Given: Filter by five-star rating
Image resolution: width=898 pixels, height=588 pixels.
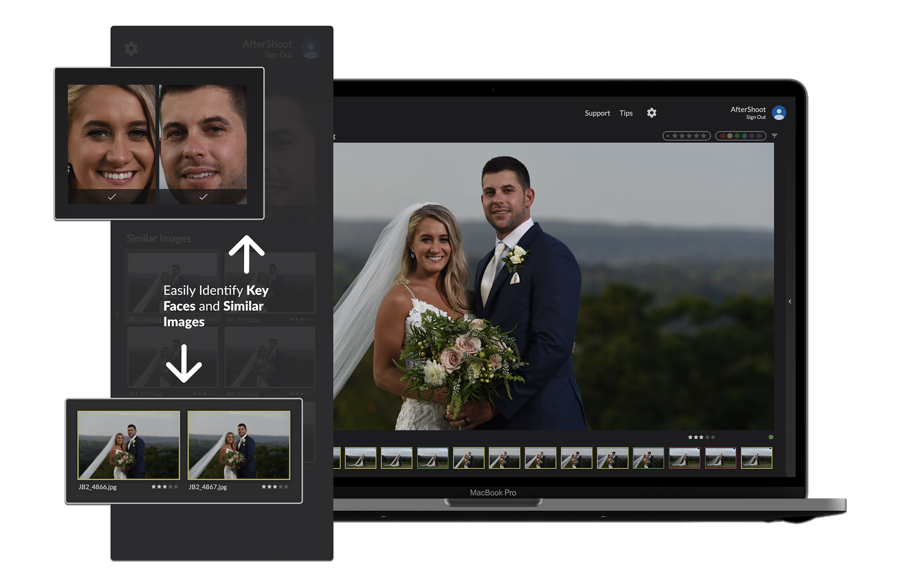Looking at the screenshot, I should click(x=703, y=136).
